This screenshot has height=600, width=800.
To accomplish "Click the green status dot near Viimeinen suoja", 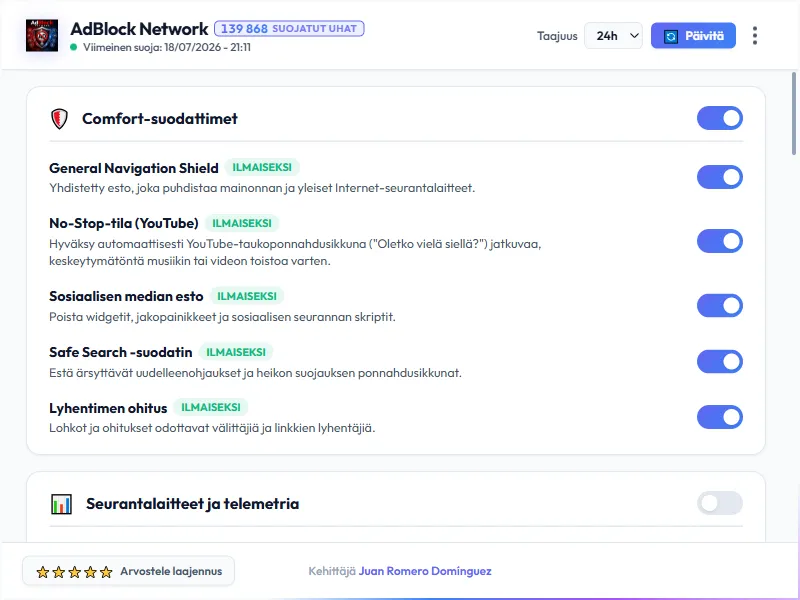I will coord(73,47).
